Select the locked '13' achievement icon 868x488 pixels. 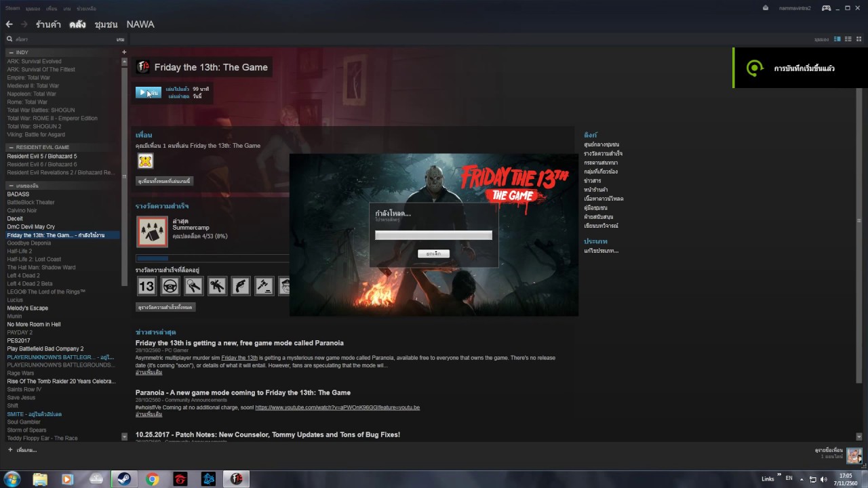[146, 286]
